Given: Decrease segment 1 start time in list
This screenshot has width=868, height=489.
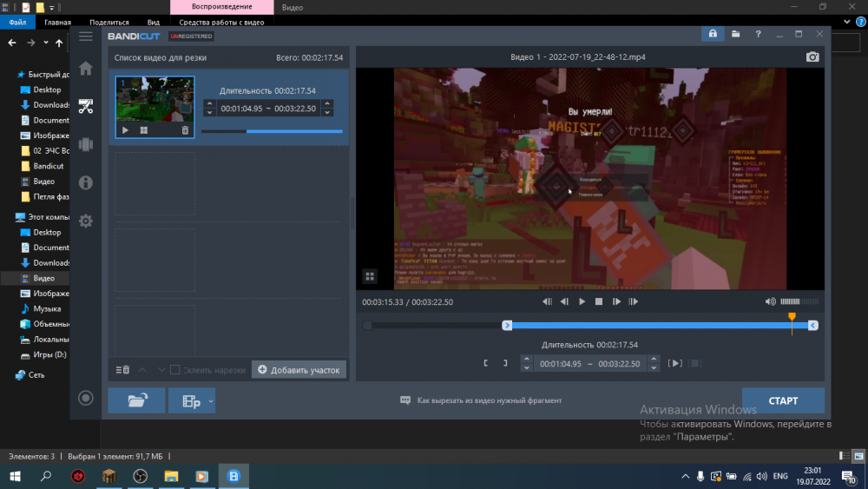Looking at the screenshot, I should pyautogui.click(x=209, y=112).
